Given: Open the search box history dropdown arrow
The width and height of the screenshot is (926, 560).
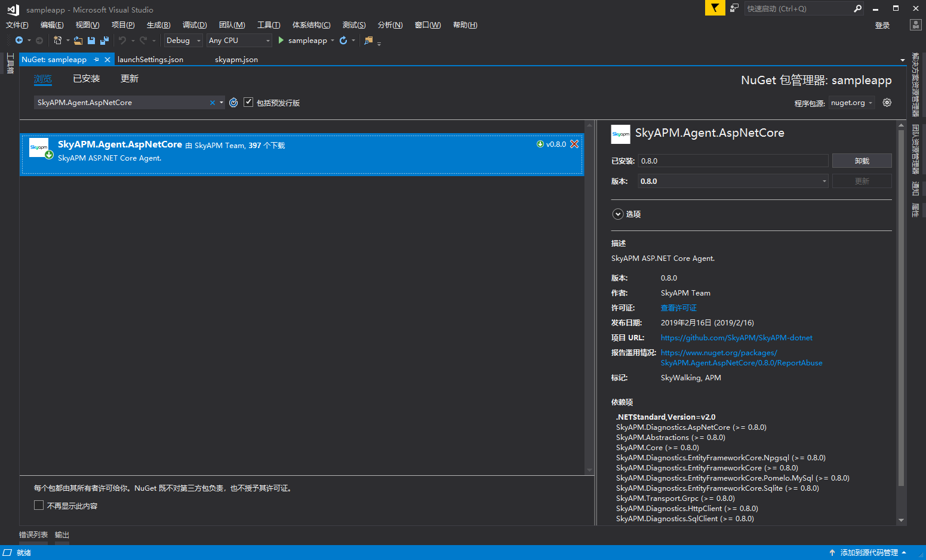Looking at the screenshot, I should coord(221,103).
